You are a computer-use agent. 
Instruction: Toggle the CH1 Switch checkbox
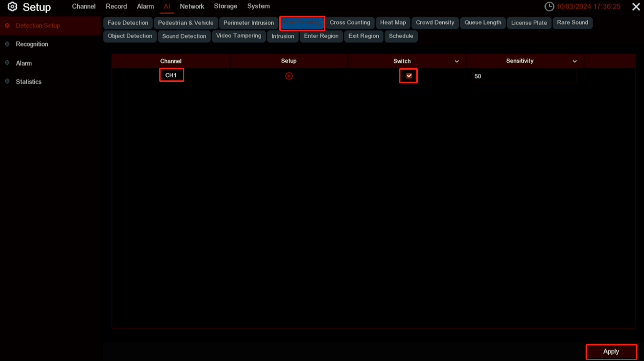(x=409, y=76)
